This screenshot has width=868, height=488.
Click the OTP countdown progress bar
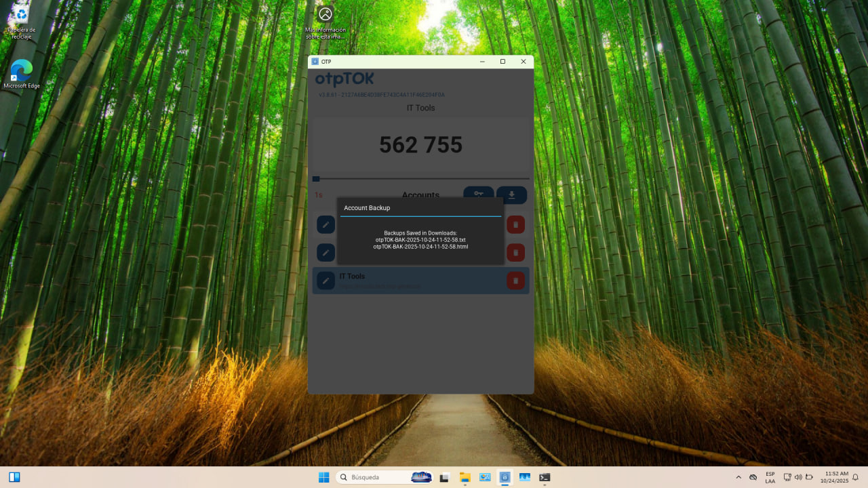(420, 179)
